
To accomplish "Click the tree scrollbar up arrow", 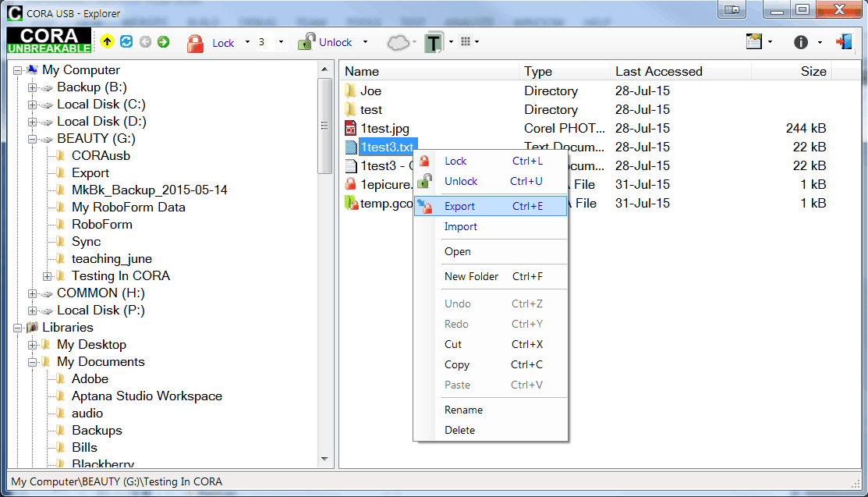I will 325,69.
